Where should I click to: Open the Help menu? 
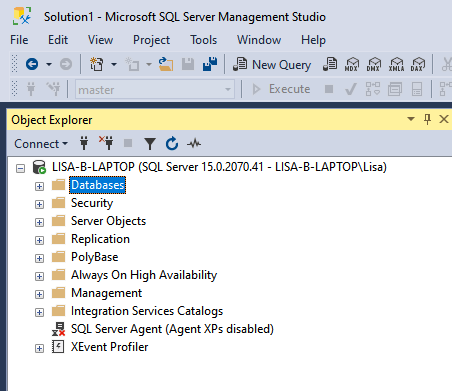pos(313,40)
